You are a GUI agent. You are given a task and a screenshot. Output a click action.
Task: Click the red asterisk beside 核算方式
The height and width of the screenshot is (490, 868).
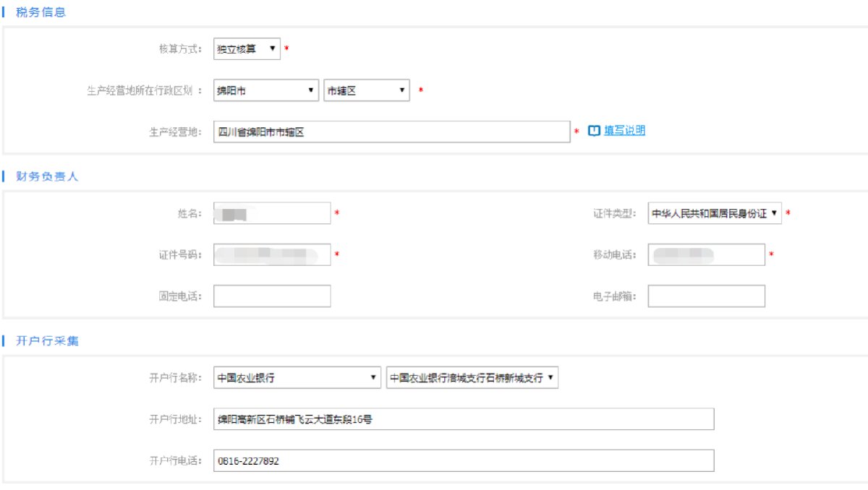click(286, 48)
